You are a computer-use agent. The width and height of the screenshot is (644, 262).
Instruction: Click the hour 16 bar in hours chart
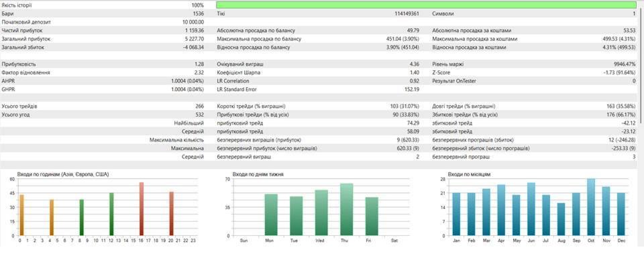(142, 209)
